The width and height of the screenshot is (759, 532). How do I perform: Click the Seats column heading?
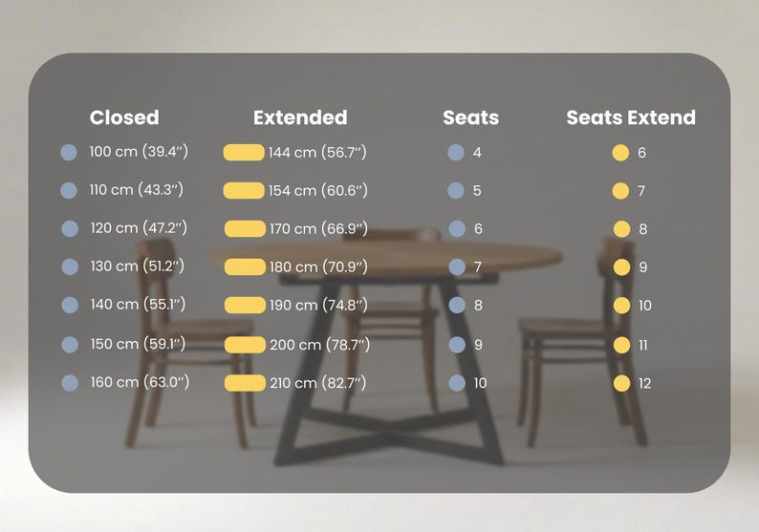[x=471, y=117]
